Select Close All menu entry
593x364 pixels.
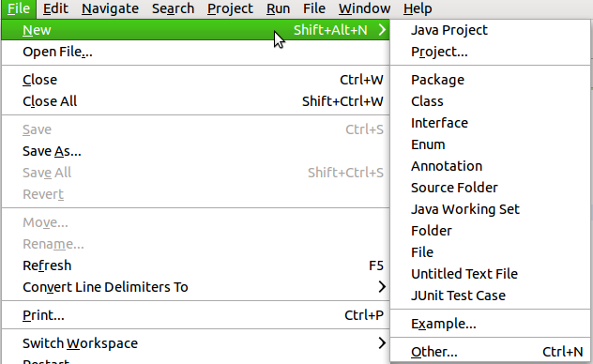coord(195,101)
